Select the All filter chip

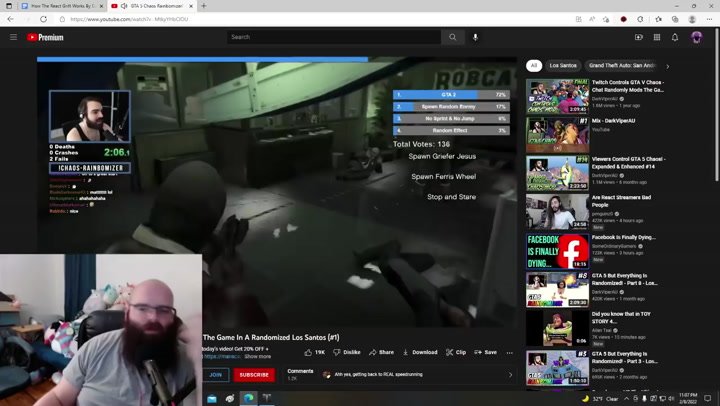coord(534,66)
